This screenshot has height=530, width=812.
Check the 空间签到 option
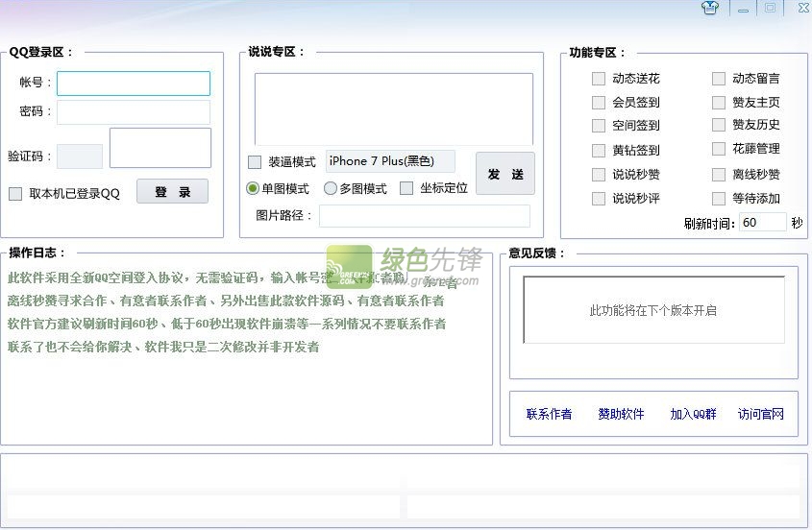599,125
